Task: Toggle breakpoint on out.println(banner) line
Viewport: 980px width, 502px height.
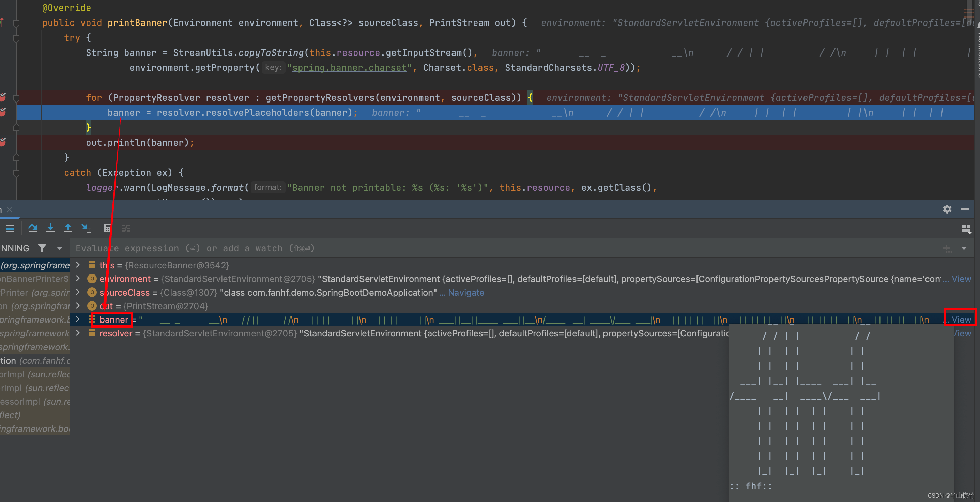Action: pyautogui.click(x=3, y=142)
